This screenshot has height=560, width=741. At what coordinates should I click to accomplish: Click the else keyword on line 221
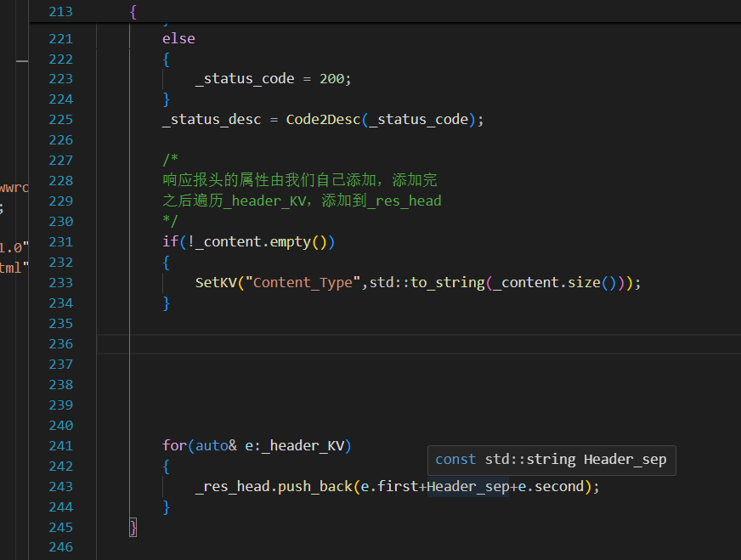pyautogui.click(x=178, y=38)
